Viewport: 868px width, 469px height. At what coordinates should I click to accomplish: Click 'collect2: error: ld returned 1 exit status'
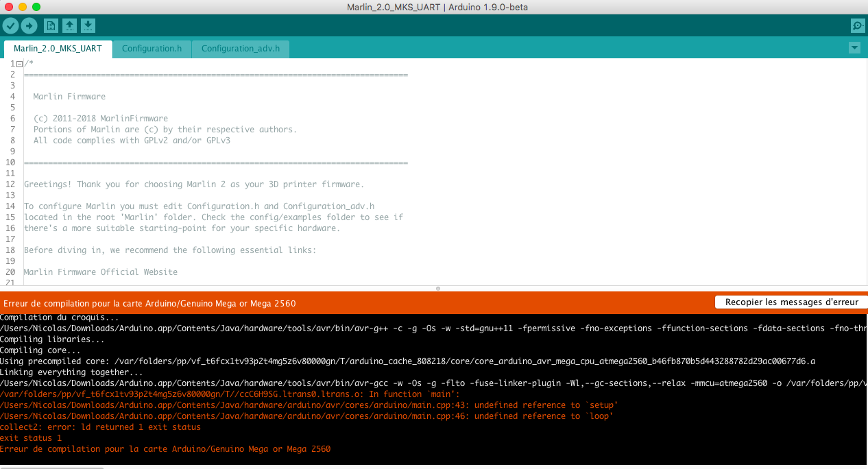pos(101,427)
